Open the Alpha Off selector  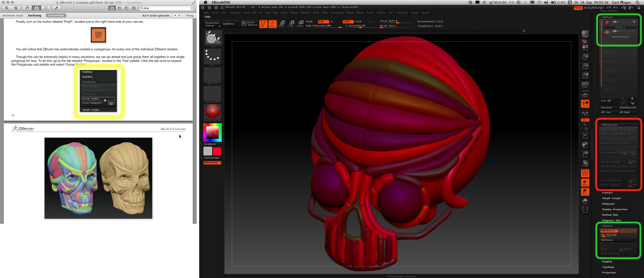coord(212,76)
